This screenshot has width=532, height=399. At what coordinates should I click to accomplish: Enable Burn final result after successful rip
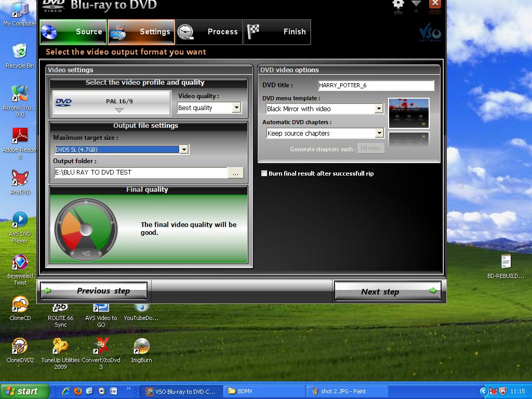coord(264,174)
